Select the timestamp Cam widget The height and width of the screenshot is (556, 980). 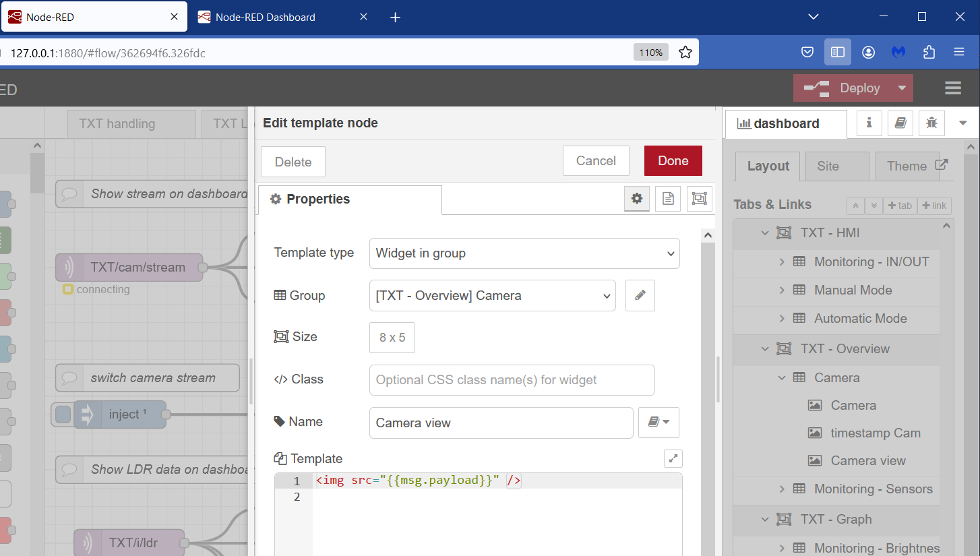point(875,433)
